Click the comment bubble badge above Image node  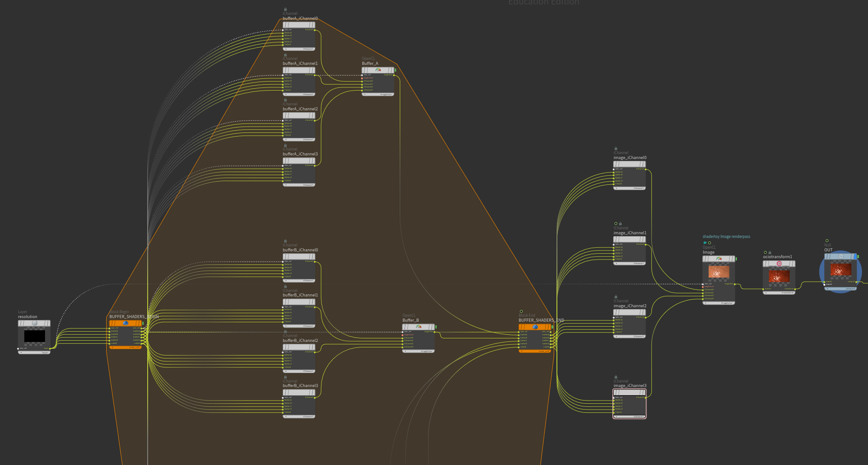[x=705, y=243]
